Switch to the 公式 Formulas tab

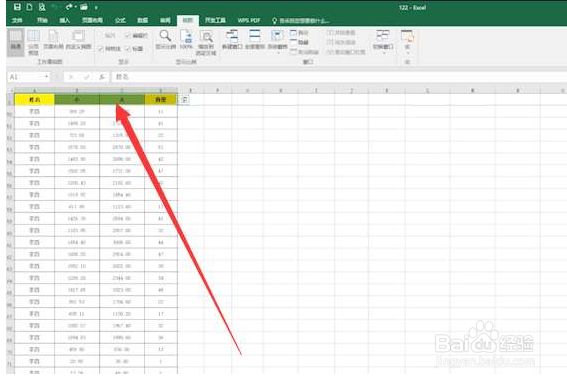coord(120,20)
